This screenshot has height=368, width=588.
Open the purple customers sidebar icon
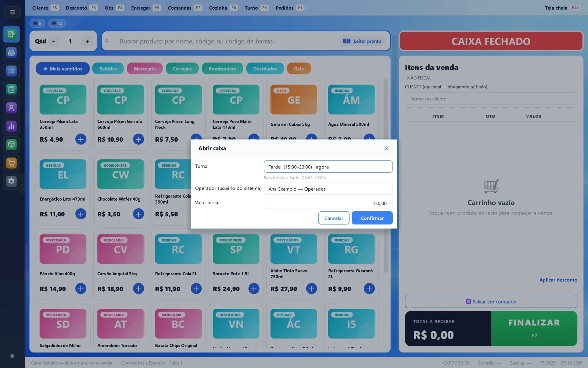coord(11,108)
